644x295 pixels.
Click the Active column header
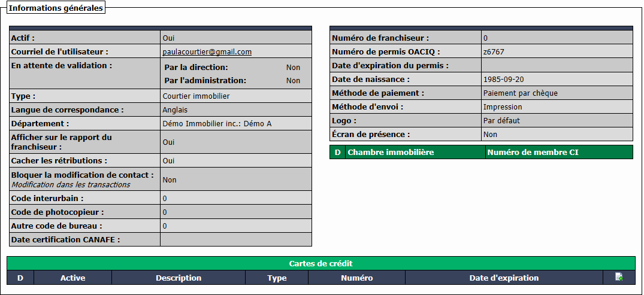[72, 278]
